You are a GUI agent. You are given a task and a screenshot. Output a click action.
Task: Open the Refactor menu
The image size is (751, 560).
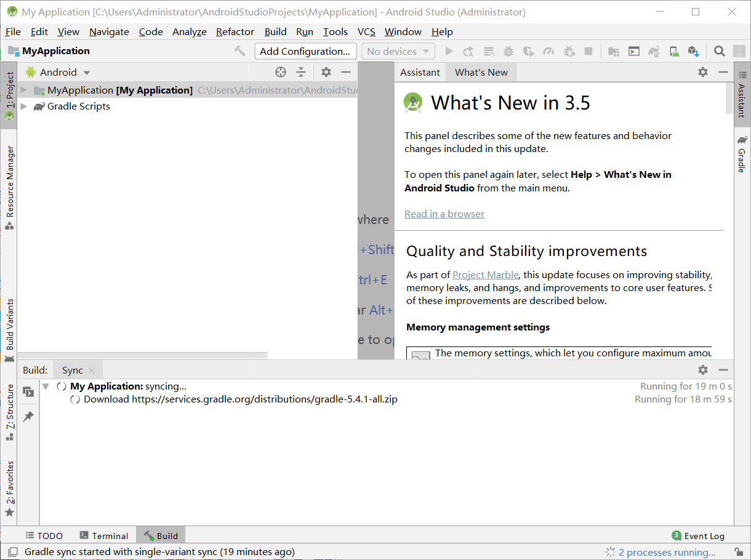pyautogui.click(x=235, y=32)
